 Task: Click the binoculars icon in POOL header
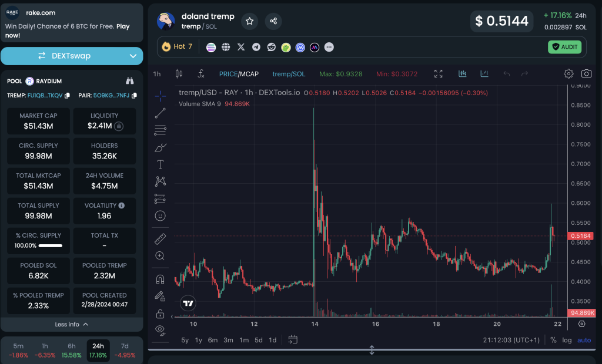click(x=130, y=81)
